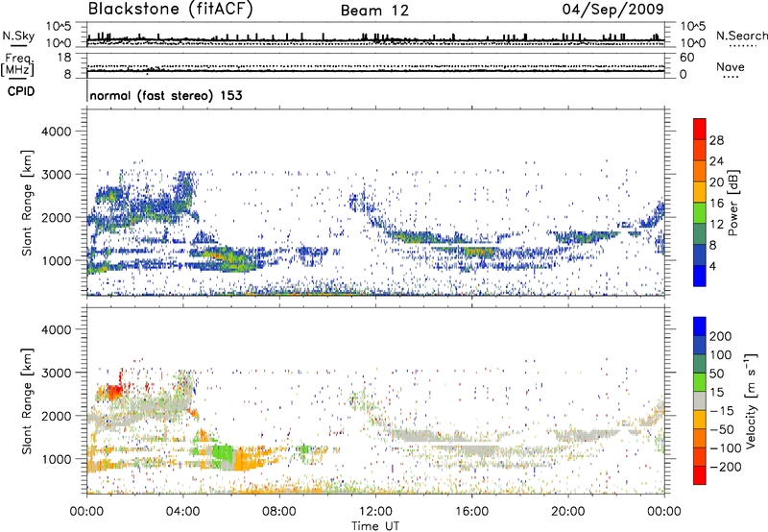Click the '-15' Velocity colorbar label
This screenshot has height=532, width=768.
[x=721, y=410]
